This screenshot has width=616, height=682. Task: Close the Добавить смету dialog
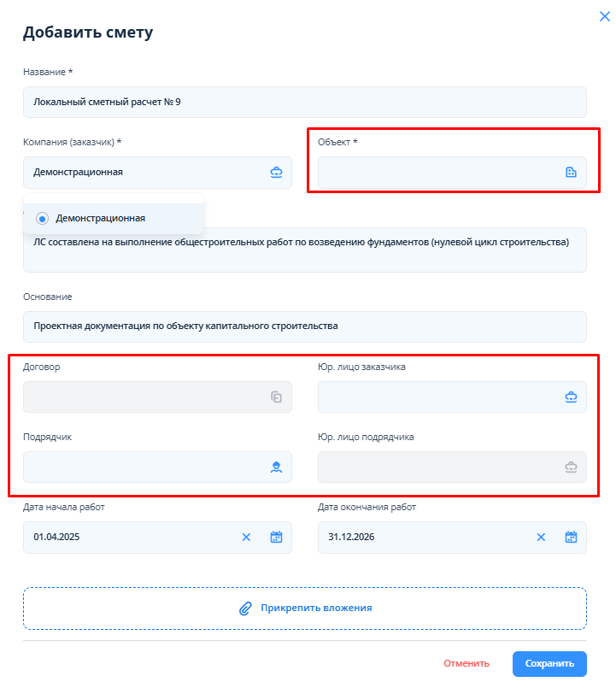pyautogui.click(x=605, y=16)
